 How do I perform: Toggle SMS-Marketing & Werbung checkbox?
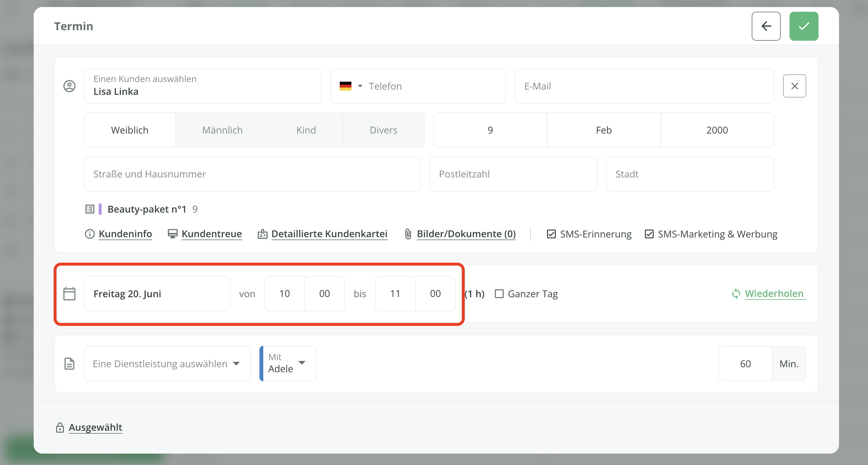tap(649, 234)
